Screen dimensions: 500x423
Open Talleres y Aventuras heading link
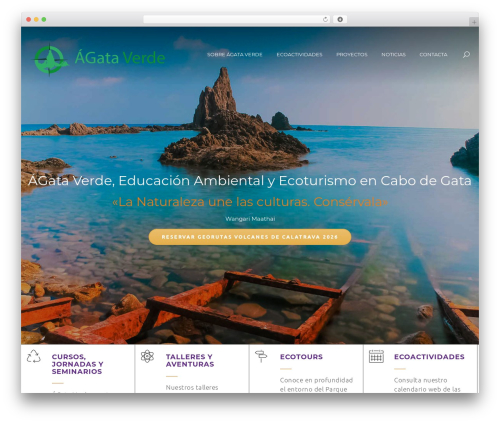(190, 360)
